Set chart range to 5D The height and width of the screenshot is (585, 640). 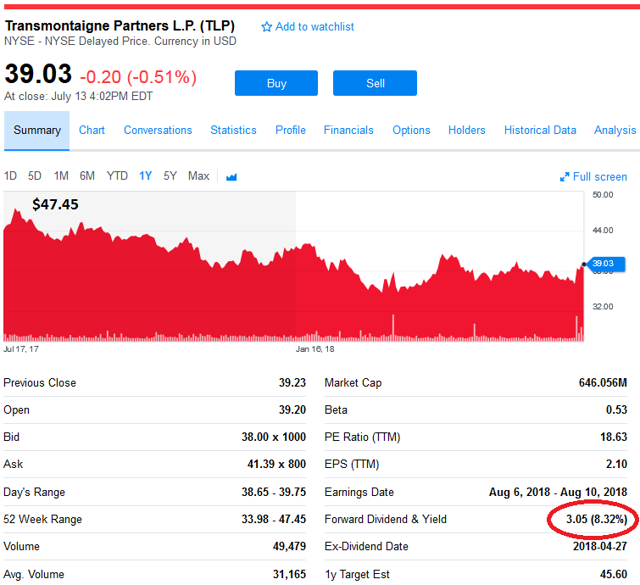point(35,176)
